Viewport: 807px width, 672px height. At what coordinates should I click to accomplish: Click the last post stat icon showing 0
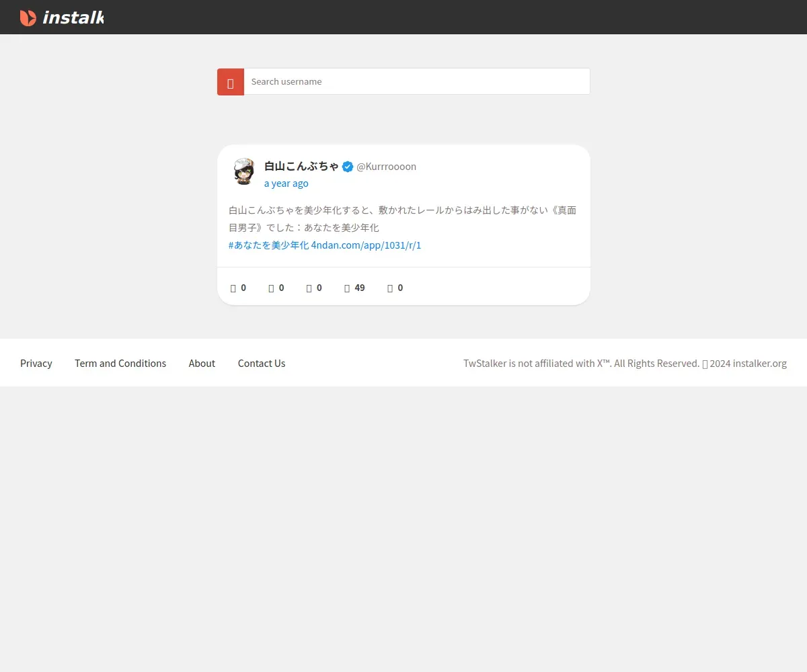(390, 288)
